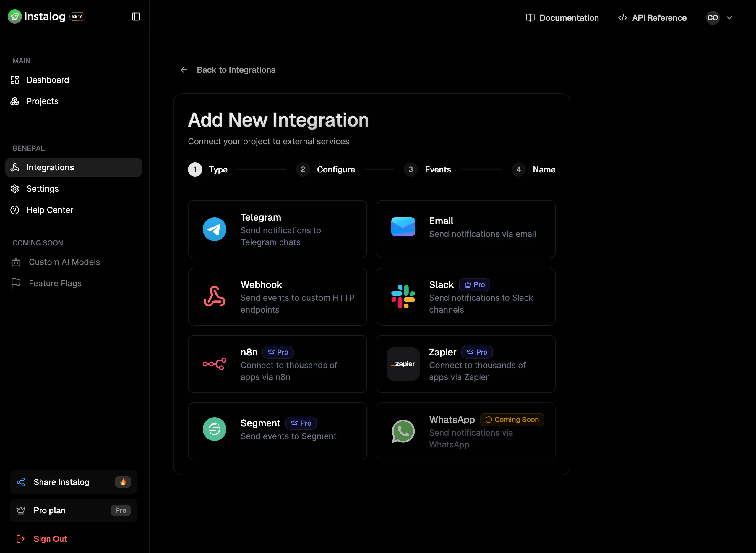The image size is (756, 553).
Task: Open the Dashboard page
Action: point(74,80)
